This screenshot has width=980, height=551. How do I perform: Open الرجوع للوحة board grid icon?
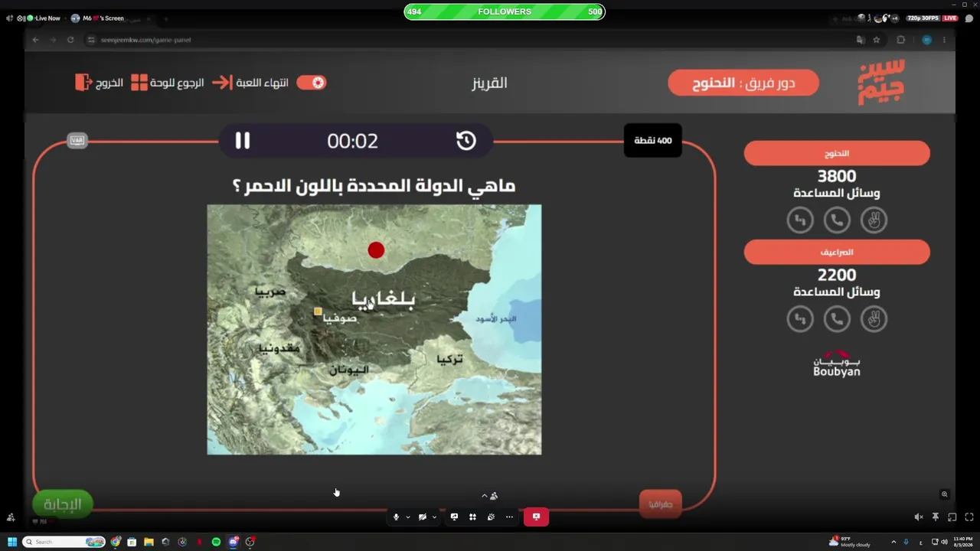coord(139,83)
